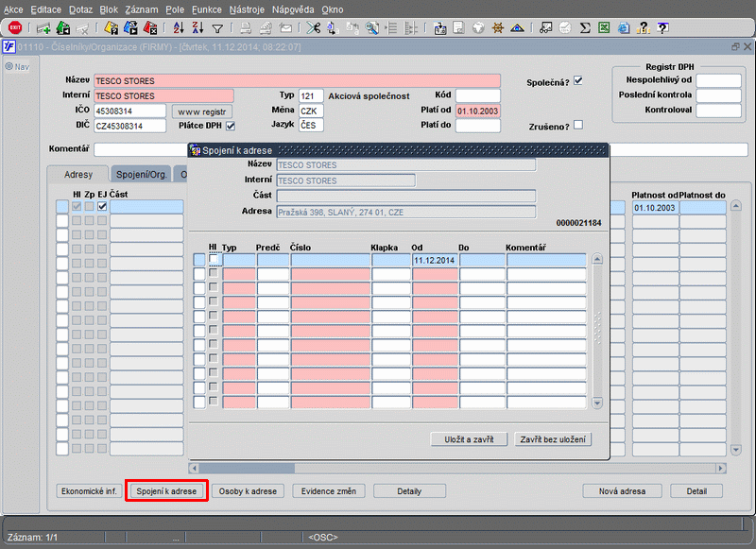The image size is (756, 549).
Task: Click the Kód input field
Action: pyautogui.click(x=478, y=96)
